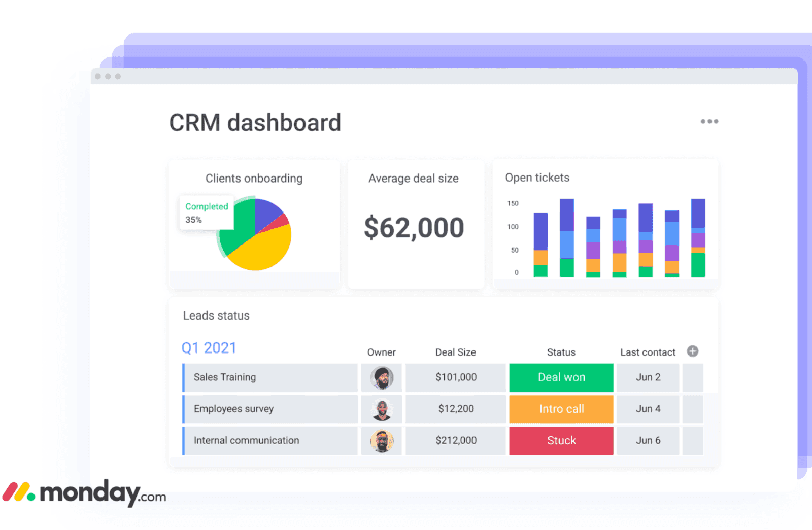Select the Internal communication owner avatar
The image size is (812, 530).
(382, 440)
